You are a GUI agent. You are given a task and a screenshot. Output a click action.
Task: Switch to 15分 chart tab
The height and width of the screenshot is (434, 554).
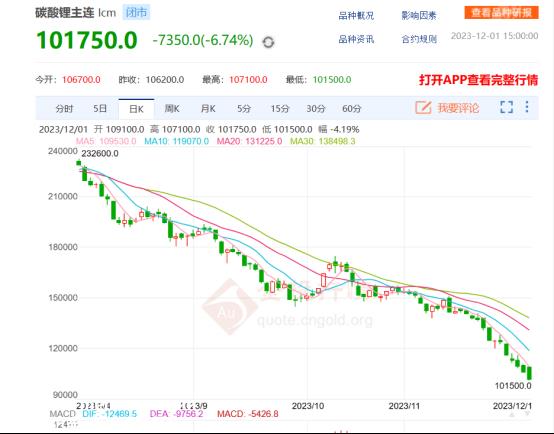(x=280, y=108)
